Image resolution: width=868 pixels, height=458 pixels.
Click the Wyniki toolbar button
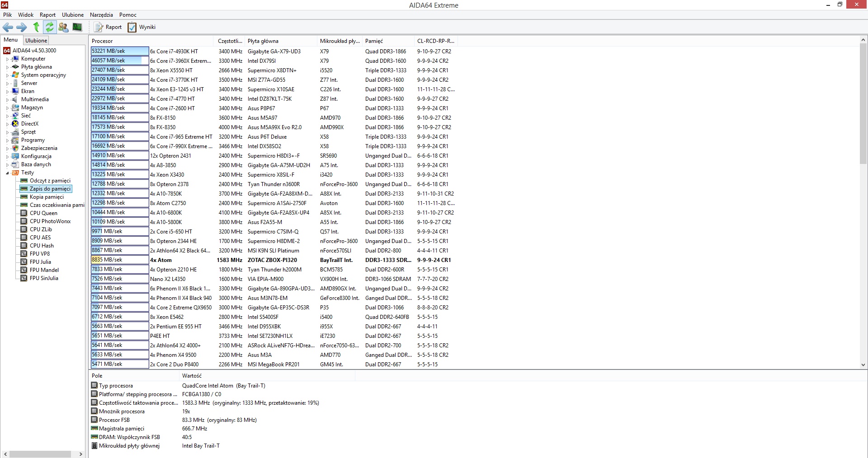pyautogui.click(x=142, y=27)
